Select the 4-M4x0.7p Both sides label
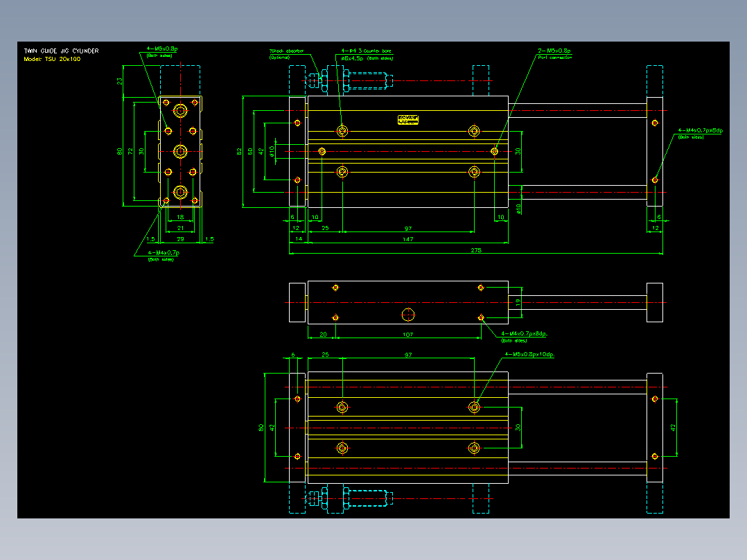 (163, 256)
